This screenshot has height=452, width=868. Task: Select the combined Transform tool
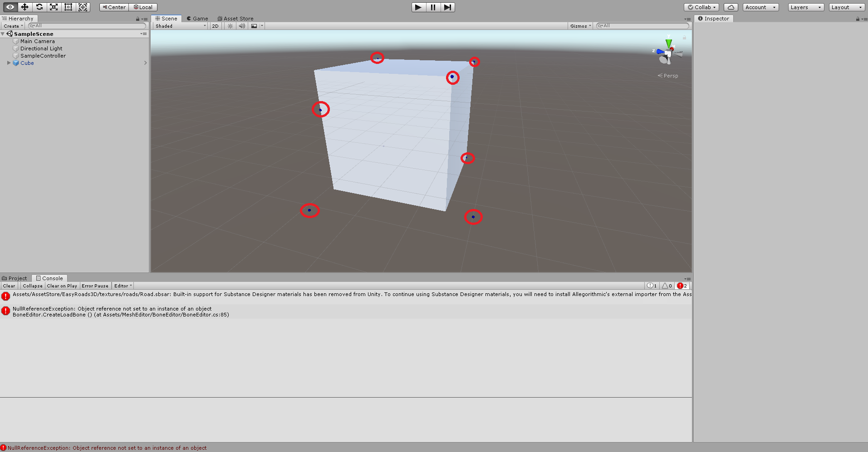83,7
